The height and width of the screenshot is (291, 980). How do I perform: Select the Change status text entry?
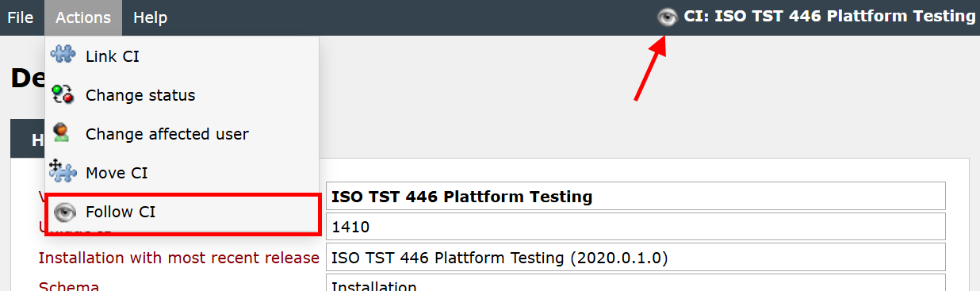pos(140,95)
